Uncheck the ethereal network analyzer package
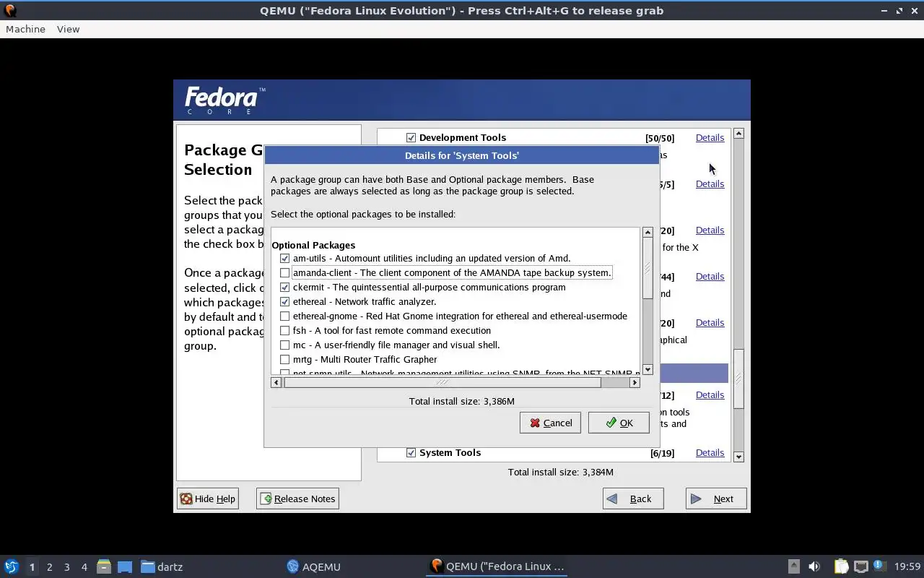The width and height of the screenshot is (924, 578). click(284, 301)
